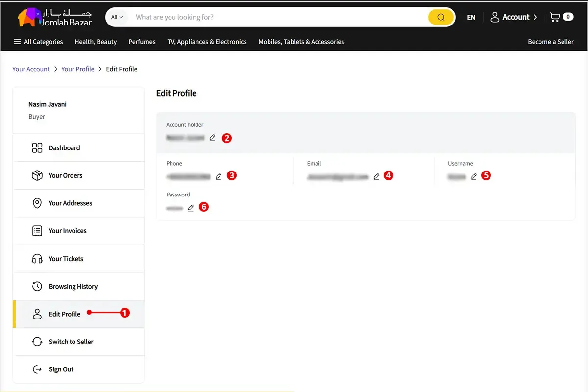
Task: Open Browsing History in sidebar
Action: (x=73, y=287)
